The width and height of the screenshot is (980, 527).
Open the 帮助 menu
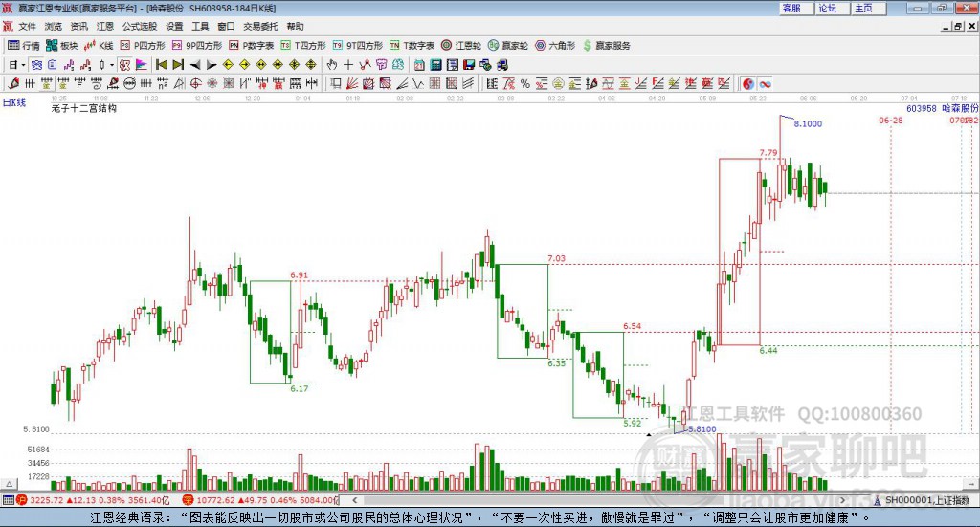295,26
